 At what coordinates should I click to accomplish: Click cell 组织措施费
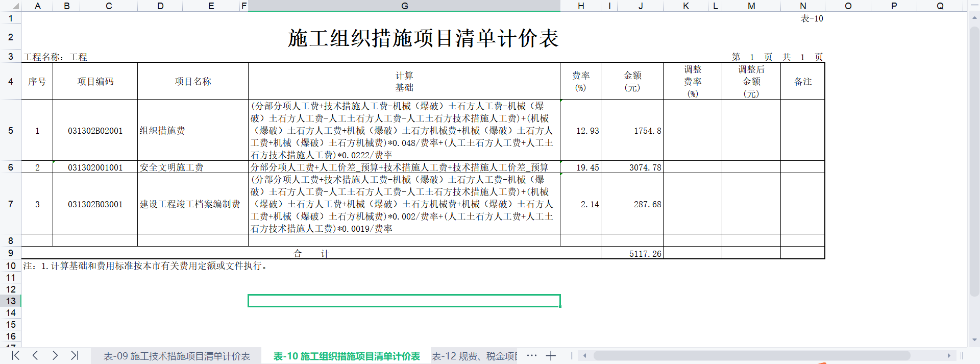tap(193, 131)
